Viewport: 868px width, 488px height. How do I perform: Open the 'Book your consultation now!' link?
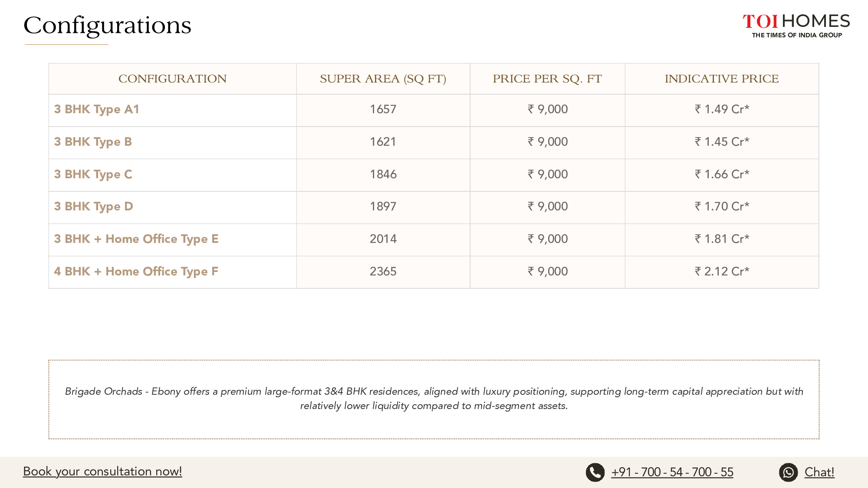point(102,472)
